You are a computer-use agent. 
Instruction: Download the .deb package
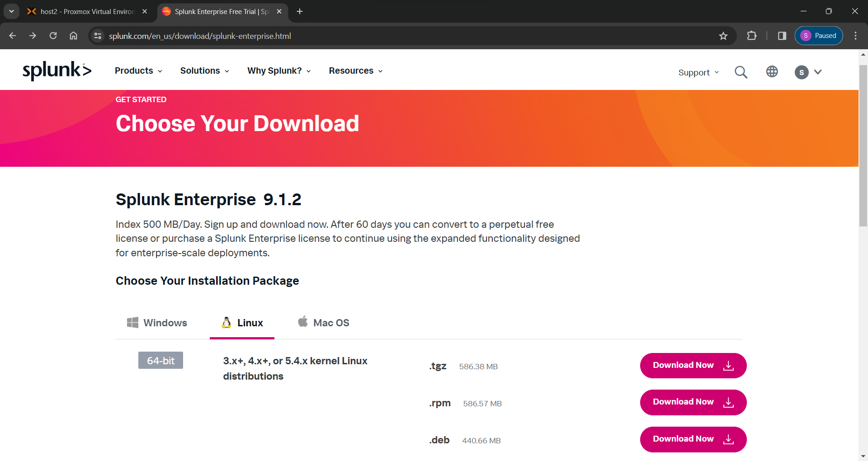pos(693,439)
